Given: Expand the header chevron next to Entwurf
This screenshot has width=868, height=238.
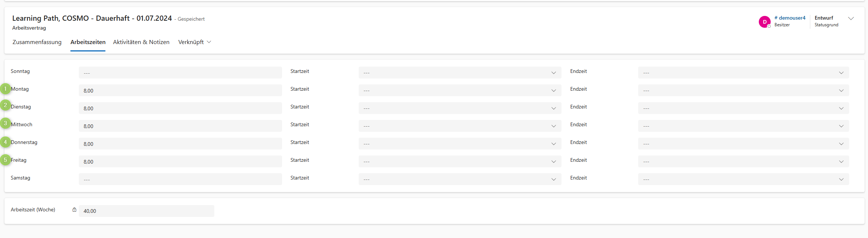Looking at the screenshot, I should point(851,19).
